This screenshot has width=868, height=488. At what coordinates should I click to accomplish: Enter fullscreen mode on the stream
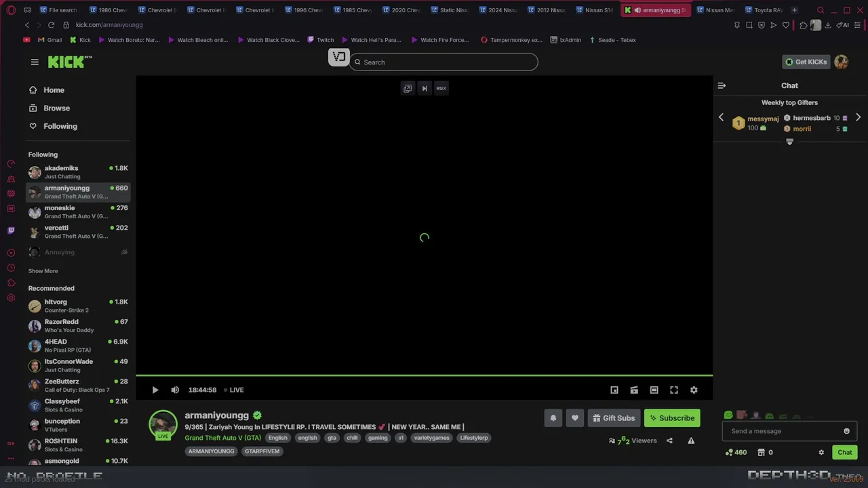tap(674, 390)
